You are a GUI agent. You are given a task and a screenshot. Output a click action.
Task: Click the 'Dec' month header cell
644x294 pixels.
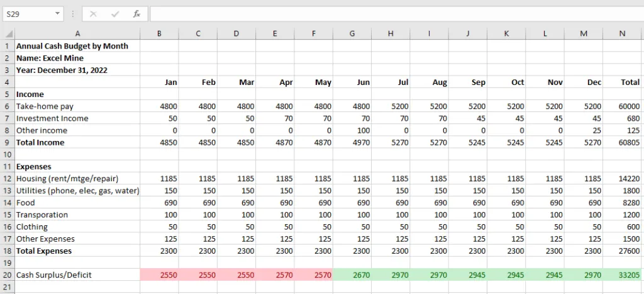point(584,82)
